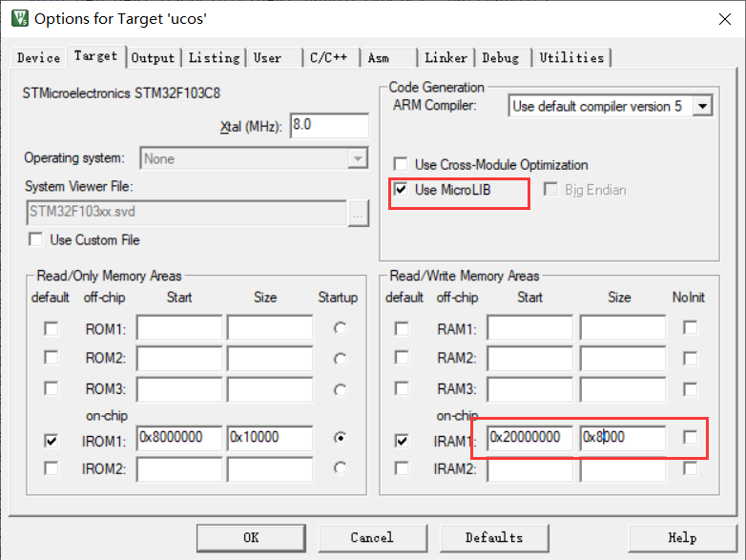Screen dimensions: 746x560
Task: Check the ROM3 default checkbox
Action: coord(51,388)
